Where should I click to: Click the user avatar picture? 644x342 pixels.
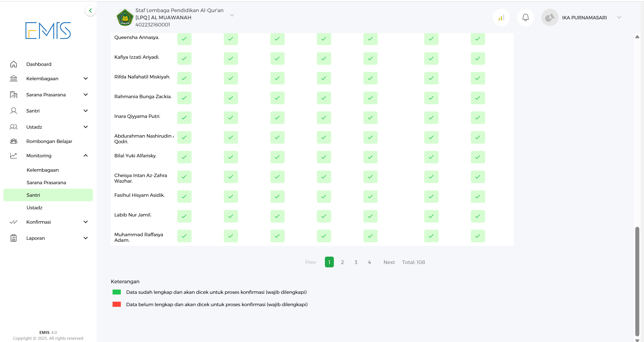coord(550,17)
